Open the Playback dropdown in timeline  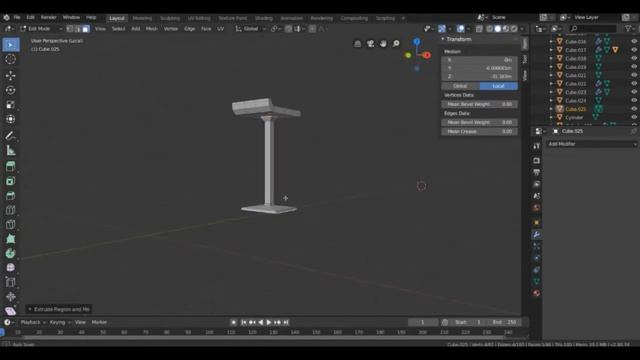(33, 322)
